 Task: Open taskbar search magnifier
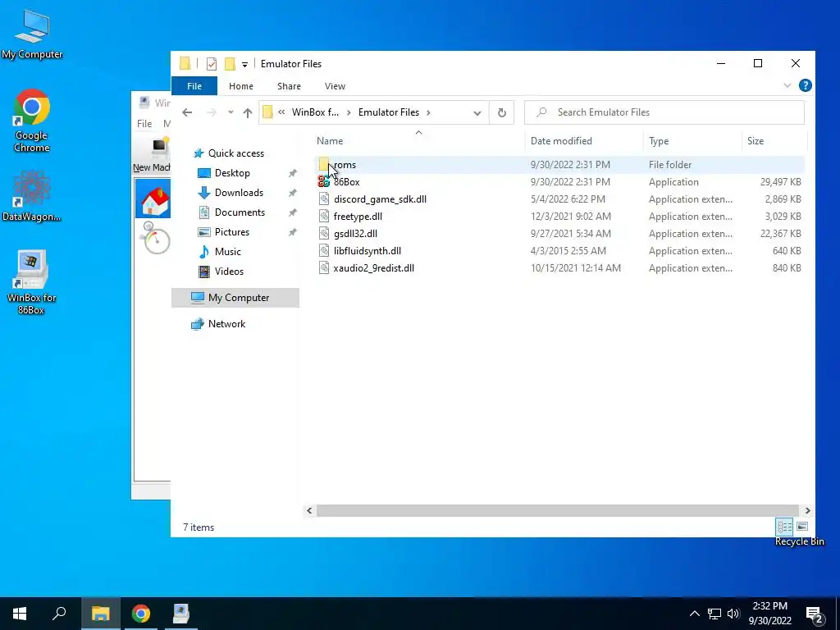(x=59, y=614)
